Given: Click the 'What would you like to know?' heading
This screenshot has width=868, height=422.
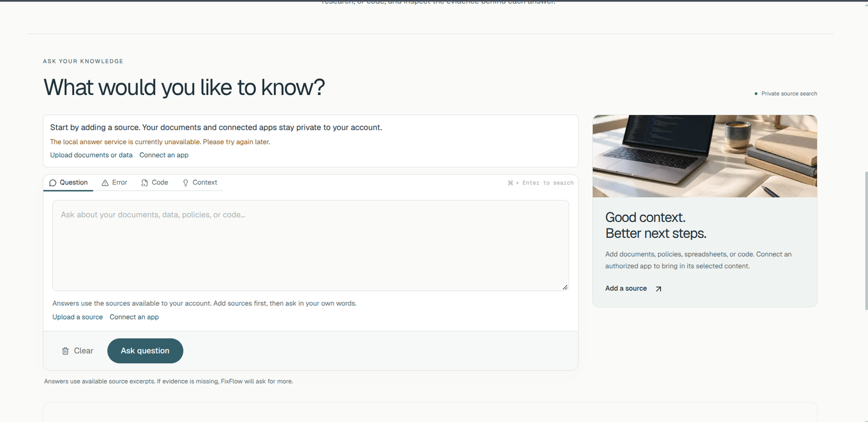Looking at the screenshot, I should [184, 87].
